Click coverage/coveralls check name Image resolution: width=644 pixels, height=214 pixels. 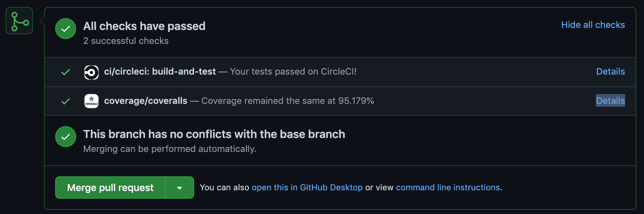click(146, 101)
